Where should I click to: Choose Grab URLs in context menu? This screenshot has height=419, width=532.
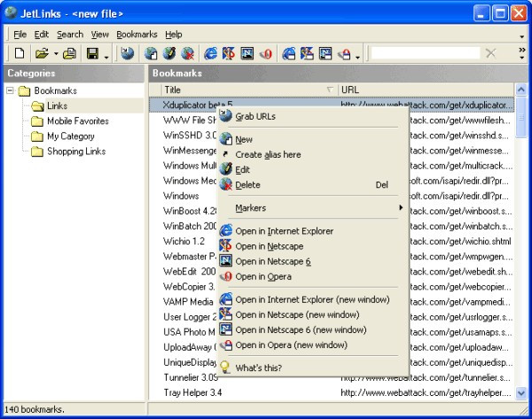[313, 116]
